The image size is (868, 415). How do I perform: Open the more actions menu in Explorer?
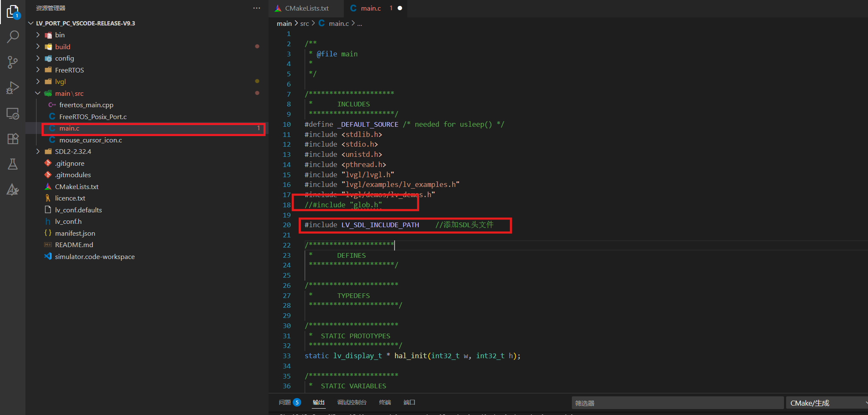tap(257, 8)
